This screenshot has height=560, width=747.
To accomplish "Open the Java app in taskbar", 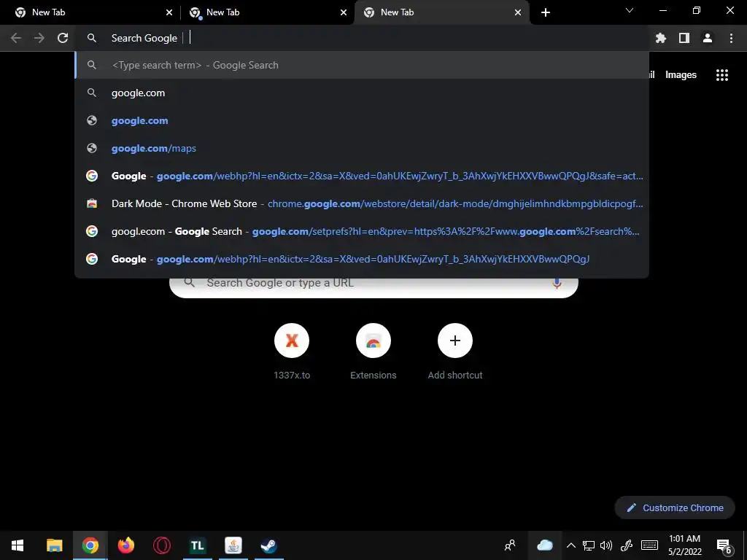I will click(233, 545).
